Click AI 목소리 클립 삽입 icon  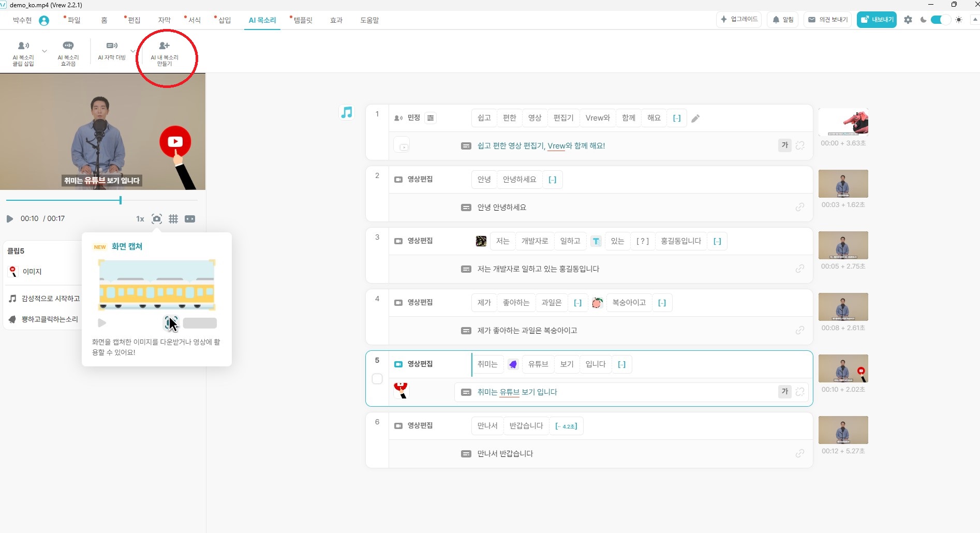(x=23, y=46)
